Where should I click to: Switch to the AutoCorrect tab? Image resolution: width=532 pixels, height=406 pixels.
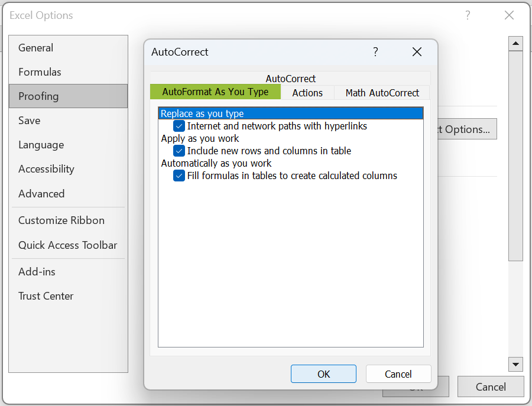tap(290, 79)
